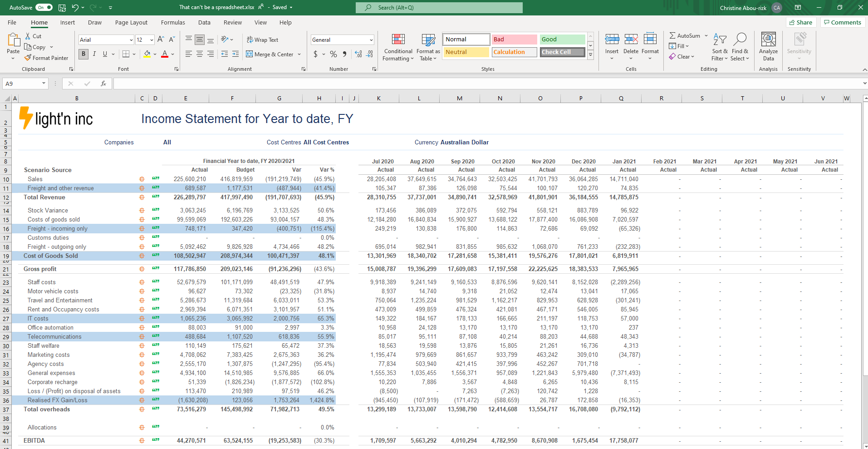The image size is (868, 449).
Task: Switch to the Page Layout tab
Action: 131,23
